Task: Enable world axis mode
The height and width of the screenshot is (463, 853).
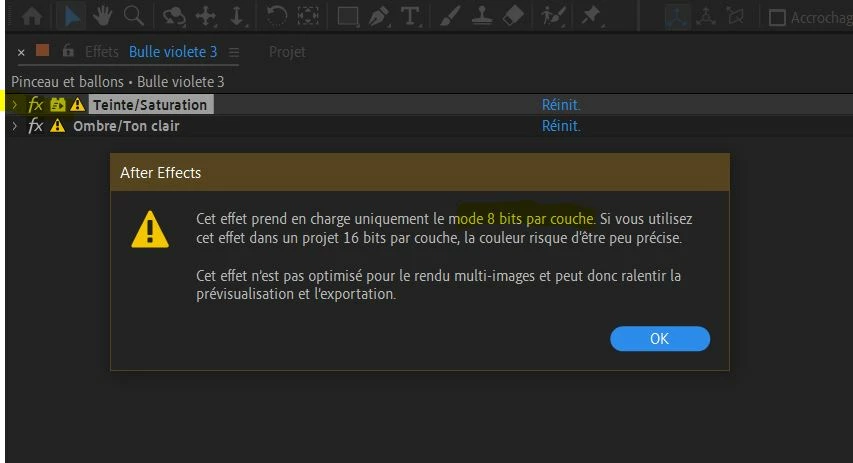Action: pos(706,17)
